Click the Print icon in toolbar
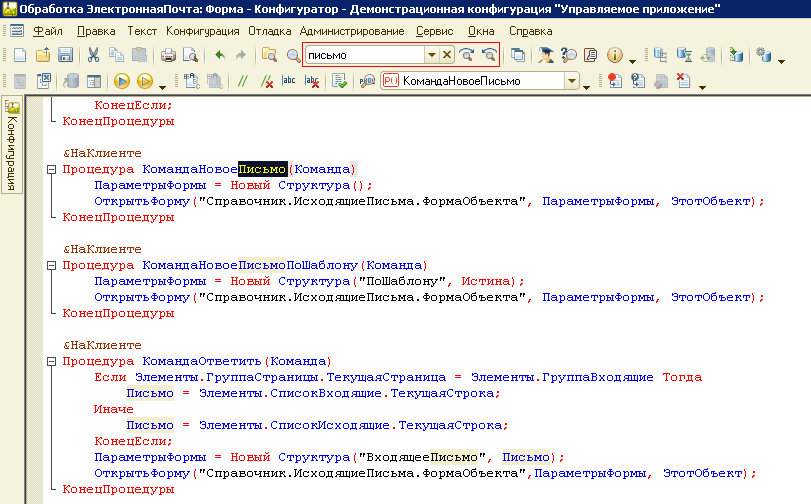Viewport: 811px width, 504px height. (167, 55)
